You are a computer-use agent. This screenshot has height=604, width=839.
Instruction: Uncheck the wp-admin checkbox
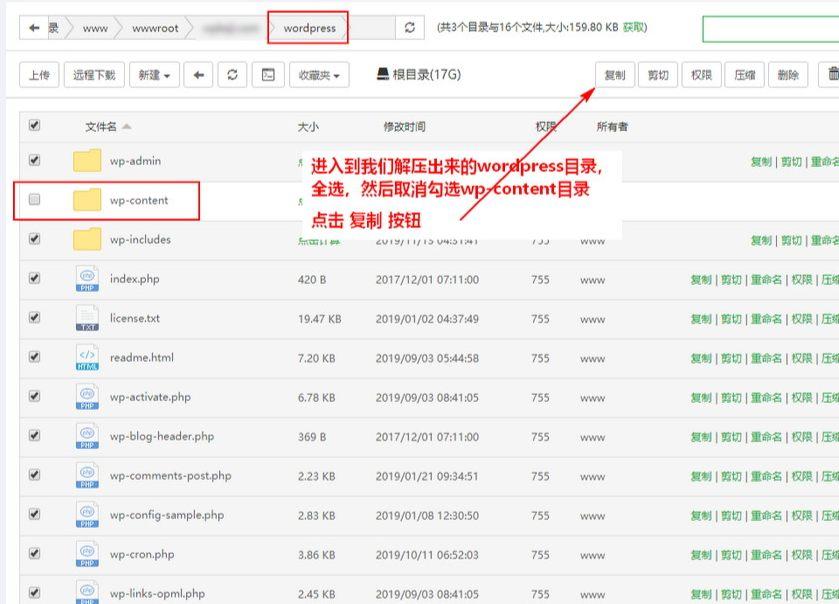coord(35,160)
